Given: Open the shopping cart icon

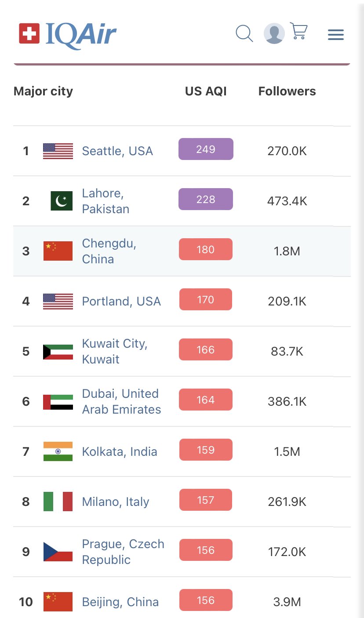Looking at the screenshot, I should [x=298, y=31].
